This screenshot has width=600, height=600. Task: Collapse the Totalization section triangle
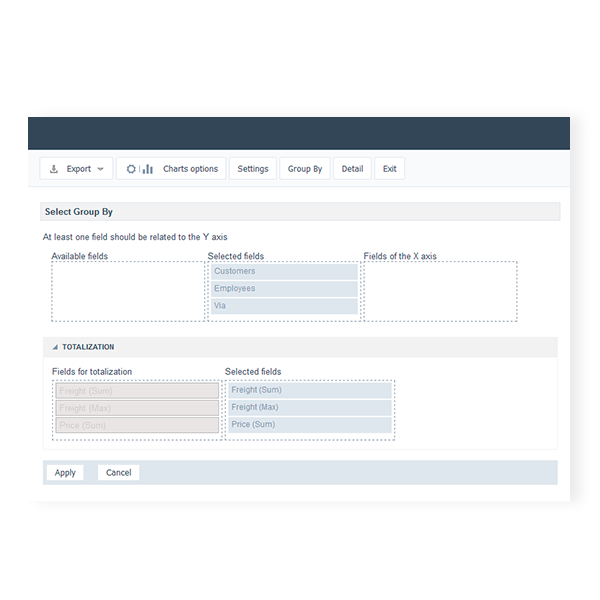point(55,347)
